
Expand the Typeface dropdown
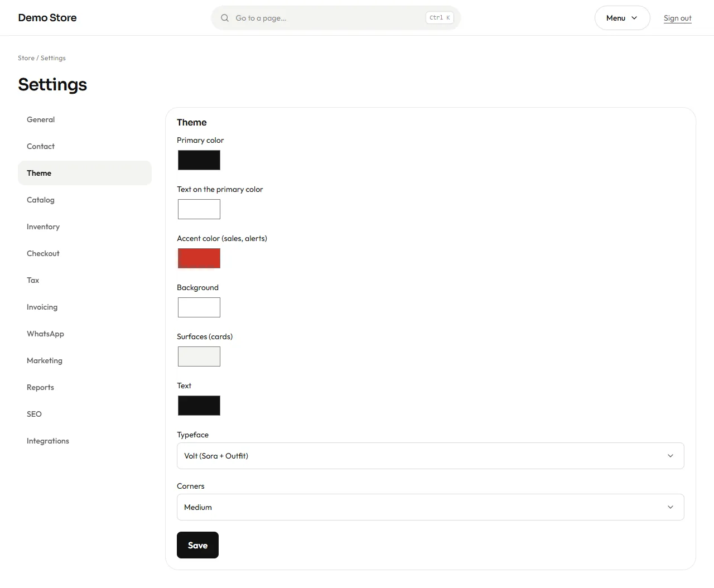tap(430, 456)
